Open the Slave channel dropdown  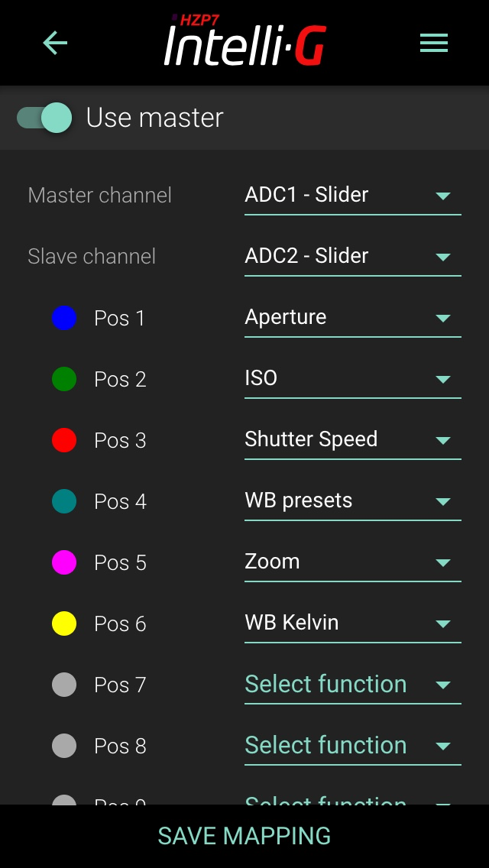pyautogui.click(x=352, y=257)
